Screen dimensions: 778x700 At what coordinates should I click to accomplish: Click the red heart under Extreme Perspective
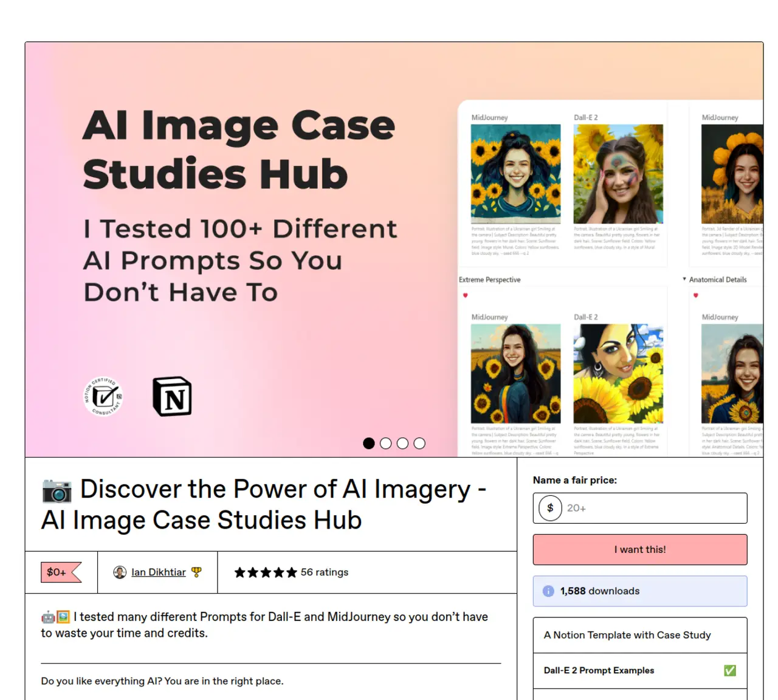pos(466,295)
